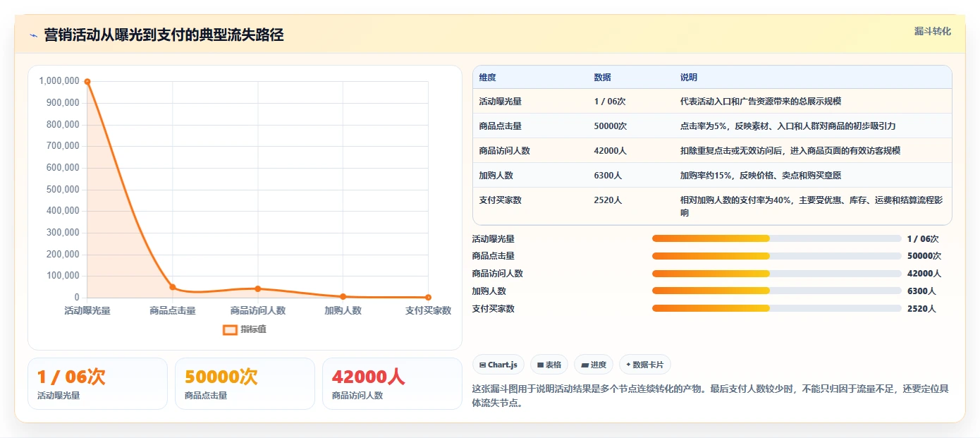The image size is (980, 438).
Task: Select the chart data point for 商品访问人数
Action: pyautogui.click(x=258, y=288)
